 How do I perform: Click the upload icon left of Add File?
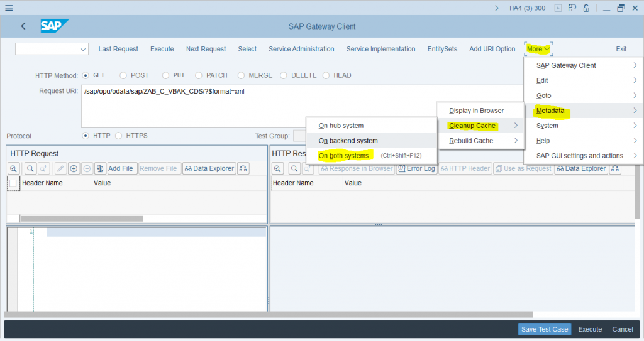pyautogui.click(x=100, y=168)
